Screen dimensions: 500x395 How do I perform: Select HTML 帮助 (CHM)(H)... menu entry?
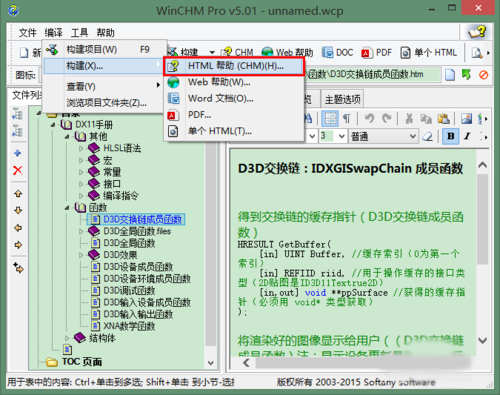[x=234, y=66]
